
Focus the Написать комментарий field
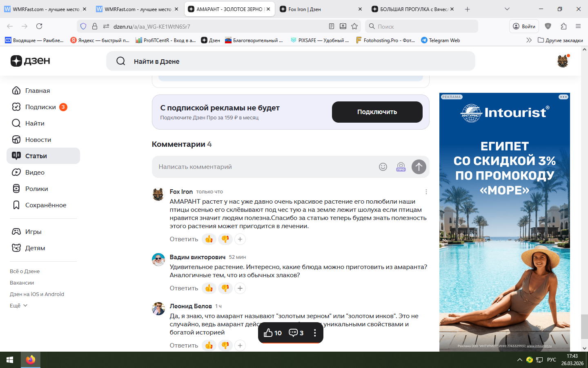tap(265, 167)
